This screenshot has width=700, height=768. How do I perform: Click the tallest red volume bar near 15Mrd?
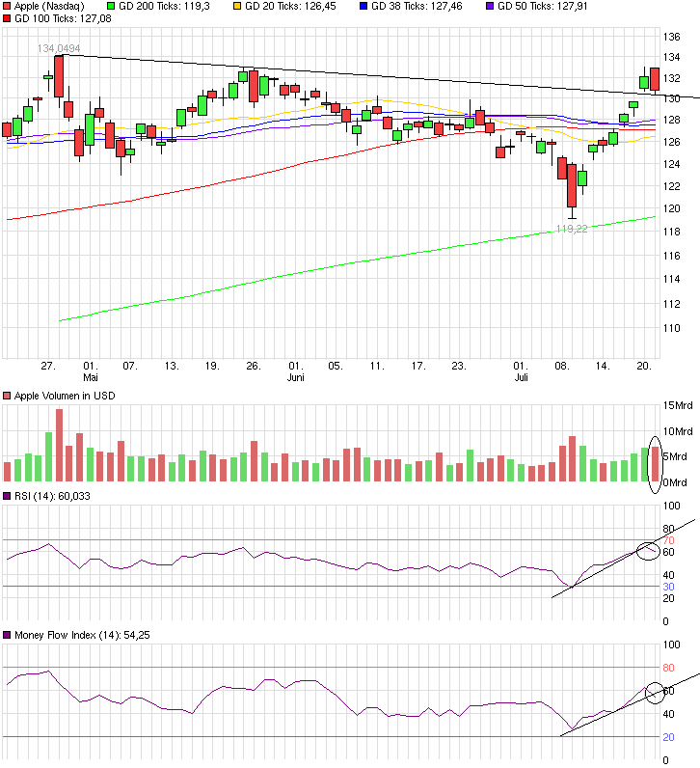click(x=59, y=445)
